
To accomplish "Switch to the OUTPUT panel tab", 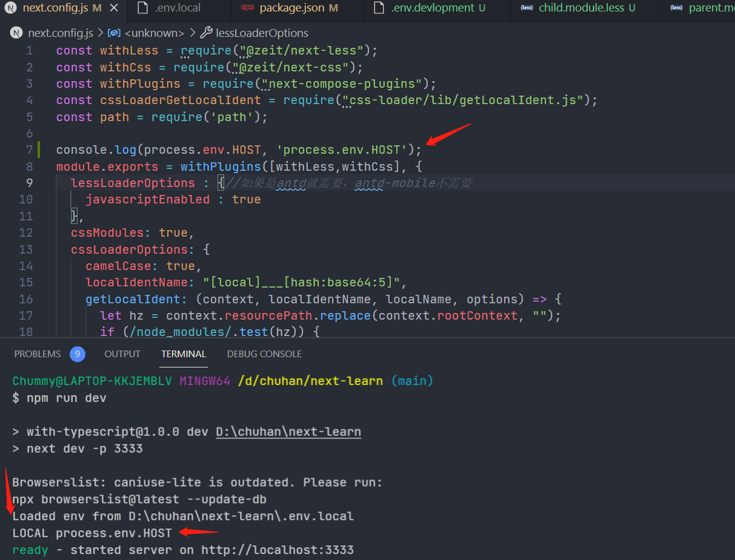I will pos(122,354).
